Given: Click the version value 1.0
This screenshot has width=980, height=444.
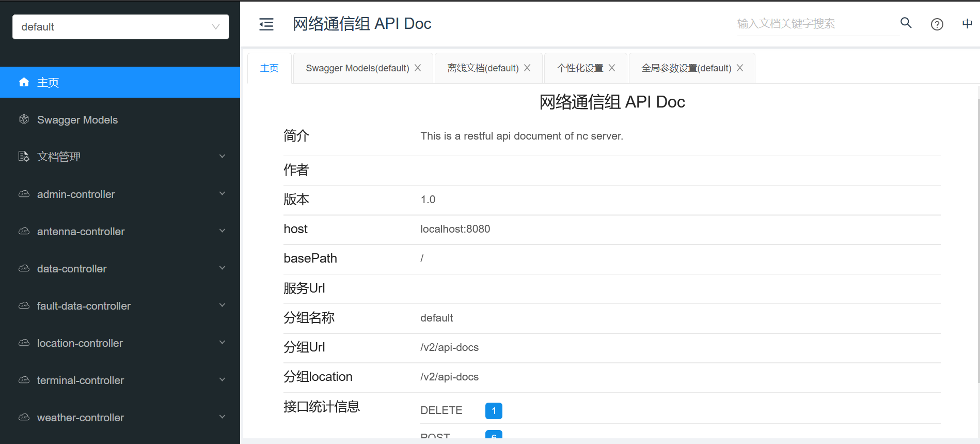Looking at the screenshot, I should click(x=428, y=200).
